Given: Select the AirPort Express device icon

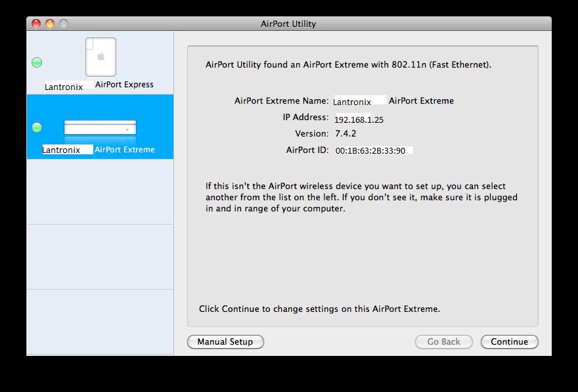Looking at the screenshot, I should coord(100,57).
